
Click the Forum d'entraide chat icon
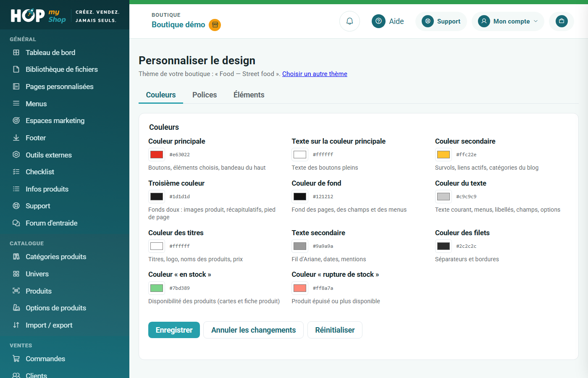[16, 223]
